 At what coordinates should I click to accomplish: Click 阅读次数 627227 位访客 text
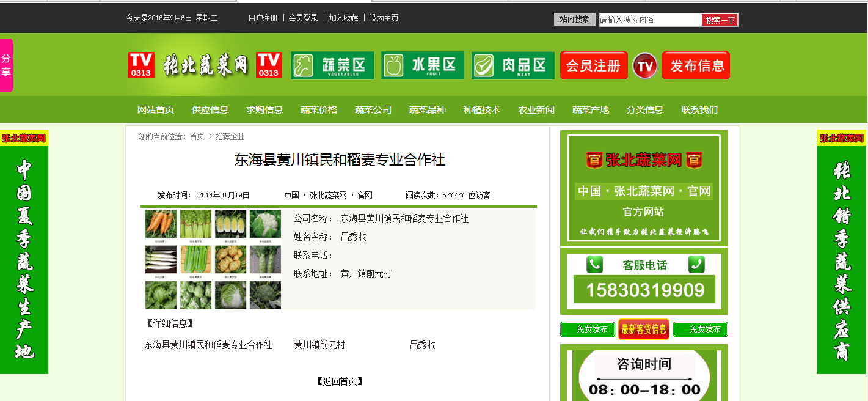click(x=448, y=196)
